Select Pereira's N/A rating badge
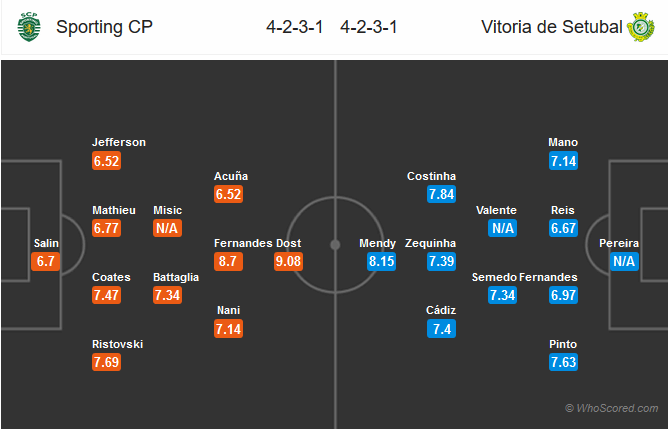 pos(624,261)
